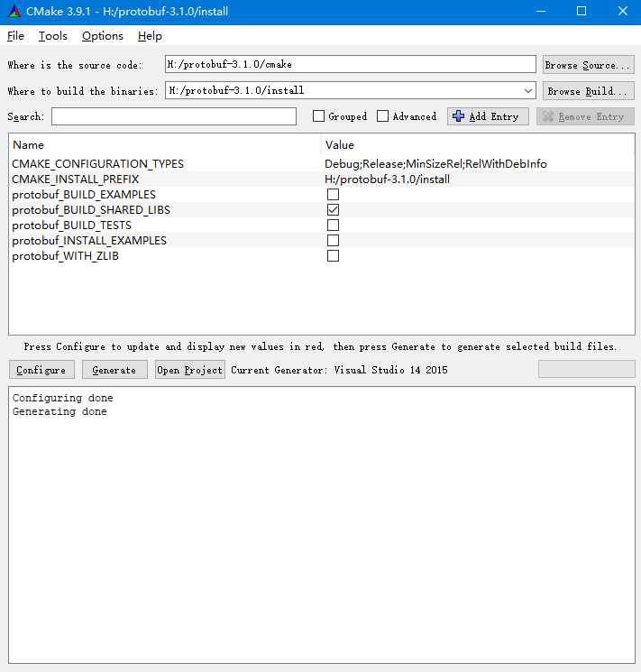Click the Debug;Release;MinSizeRel;RelWithDebInfo value

435,163
